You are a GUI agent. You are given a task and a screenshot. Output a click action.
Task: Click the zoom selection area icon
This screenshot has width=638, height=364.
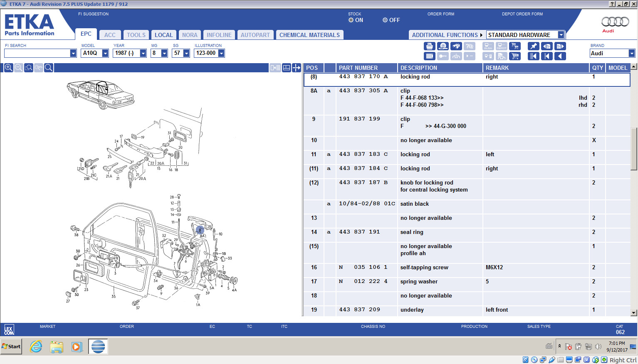point(29,68)
